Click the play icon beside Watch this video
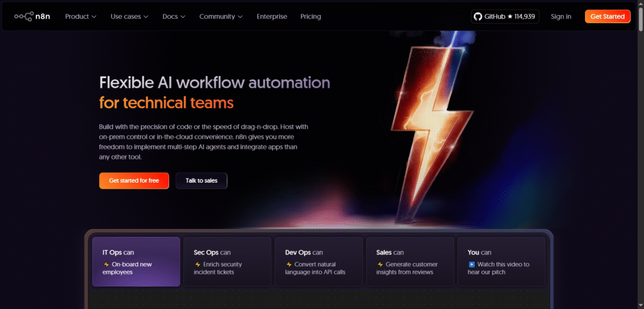 point(472,264)
